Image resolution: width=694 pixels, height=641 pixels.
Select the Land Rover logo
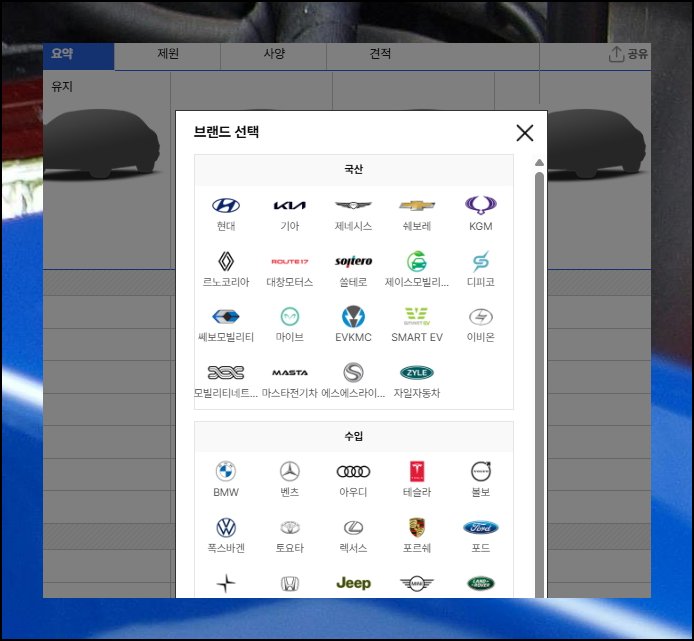click(481, 583)
